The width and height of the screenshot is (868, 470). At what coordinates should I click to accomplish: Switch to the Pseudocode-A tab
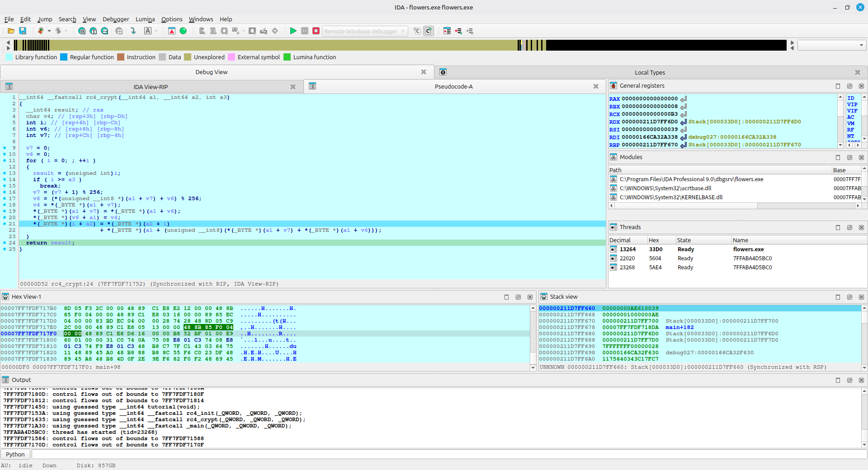point(453,86)
